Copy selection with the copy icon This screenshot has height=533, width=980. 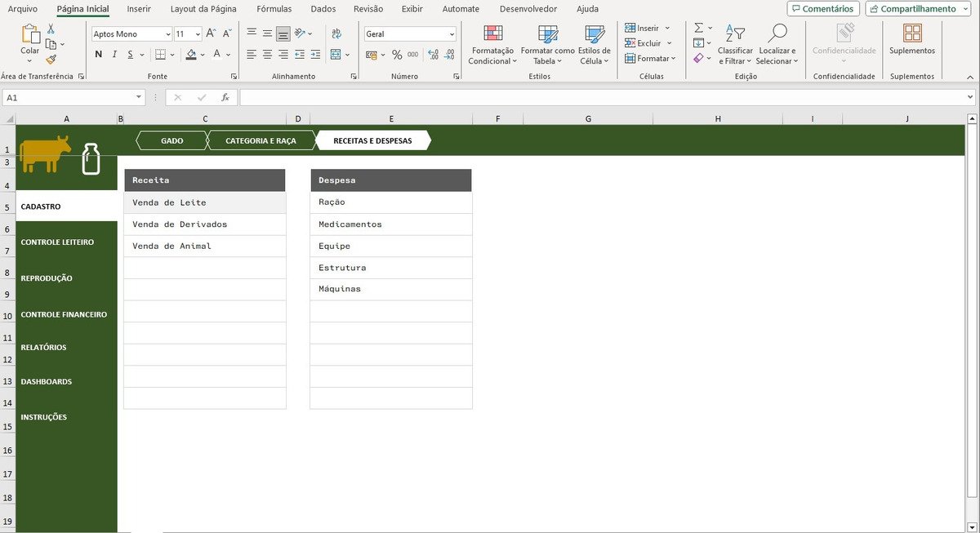click(51, 44)
